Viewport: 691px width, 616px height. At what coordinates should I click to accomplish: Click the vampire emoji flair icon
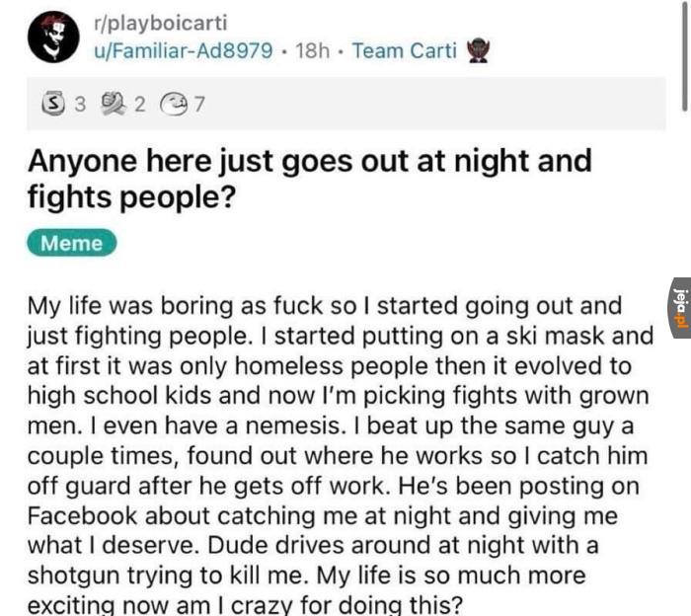(x=478, y=50)
